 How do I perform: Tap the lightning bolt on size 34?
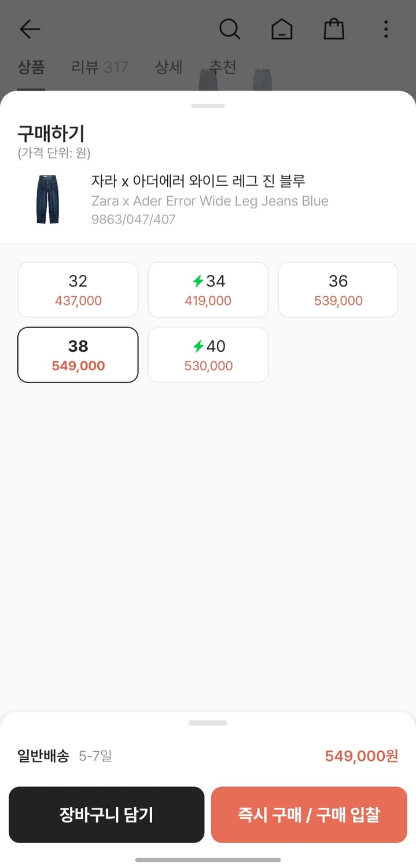[x=198, y=281]
